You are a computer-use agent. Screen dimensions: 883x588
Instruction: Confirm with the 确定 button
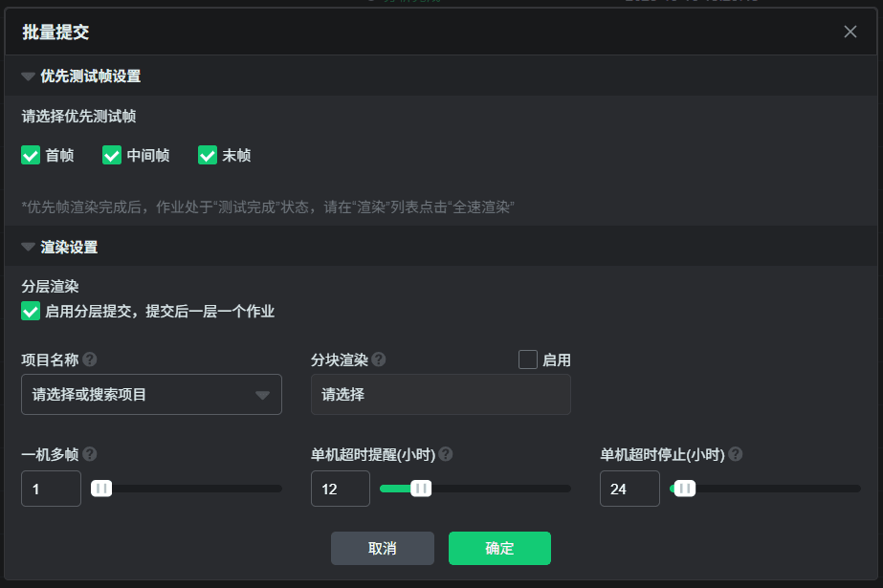[499, 548]
